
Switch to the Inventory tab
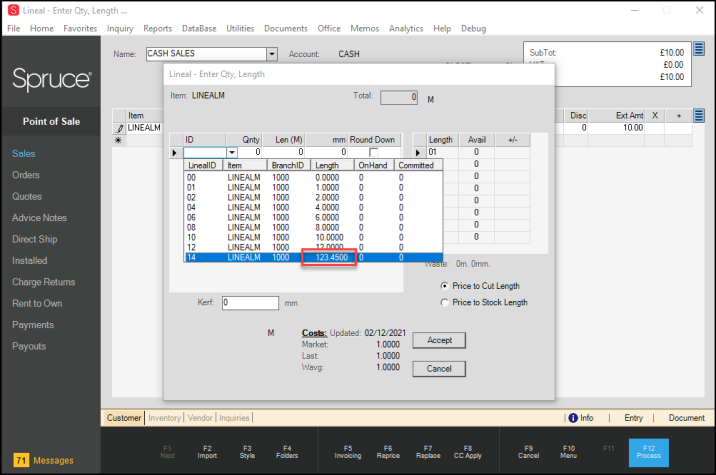(x=164, y=418)
